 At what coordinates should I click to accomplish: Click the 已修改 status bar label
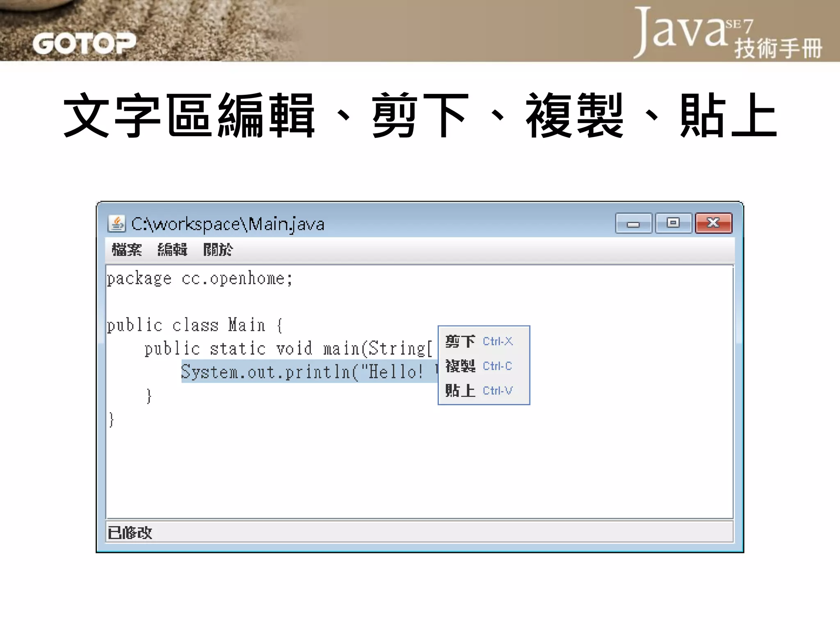coord(130,533)
